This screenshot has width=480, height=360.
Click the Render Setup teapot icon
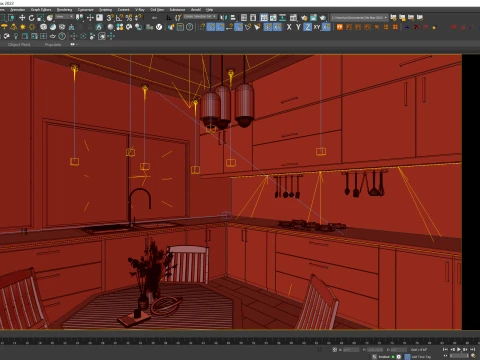304,18
